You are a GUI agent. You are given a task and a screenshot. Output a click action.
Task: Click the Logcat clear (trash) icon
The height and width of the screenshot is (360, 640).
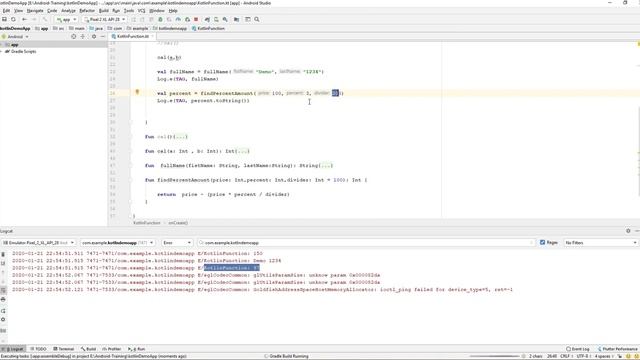(x=3, y=254)
